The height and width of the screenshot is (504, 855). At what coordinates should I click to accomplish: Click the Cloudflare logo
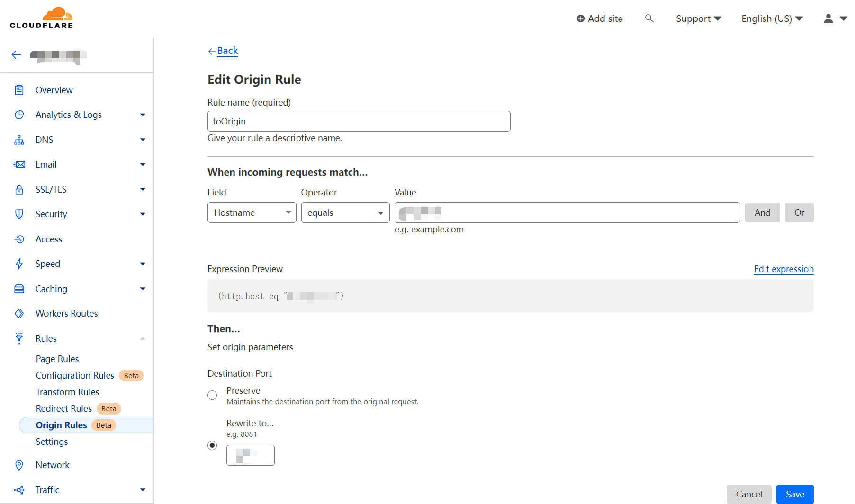coord(41,18)
